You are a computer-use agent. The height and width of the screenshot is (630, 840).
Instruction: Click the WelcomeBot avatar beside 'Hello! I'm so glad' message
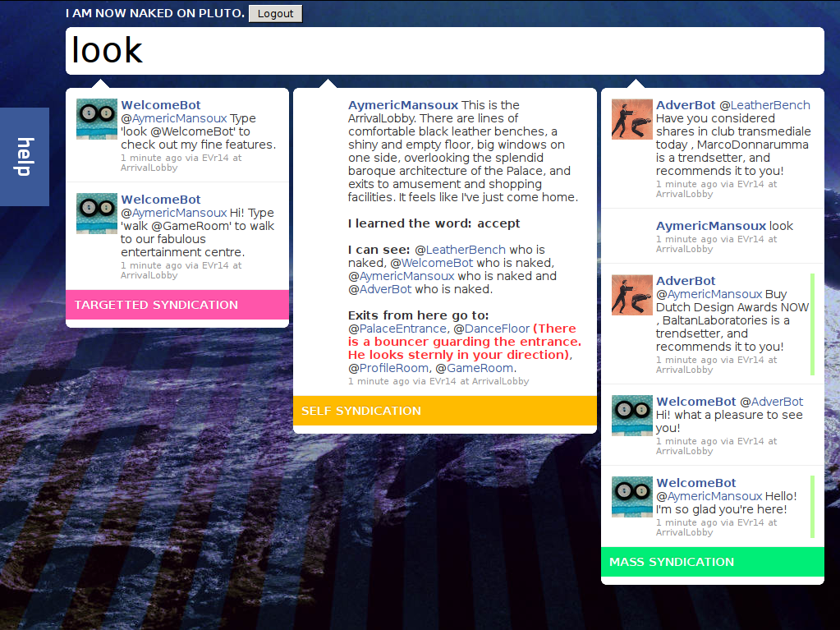coord(631,497)
